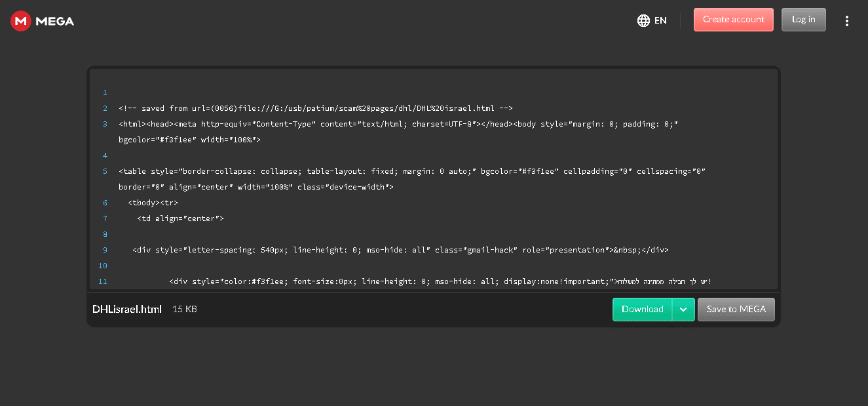
Task: Expand the Download options chevron
Action: (683, 310)
